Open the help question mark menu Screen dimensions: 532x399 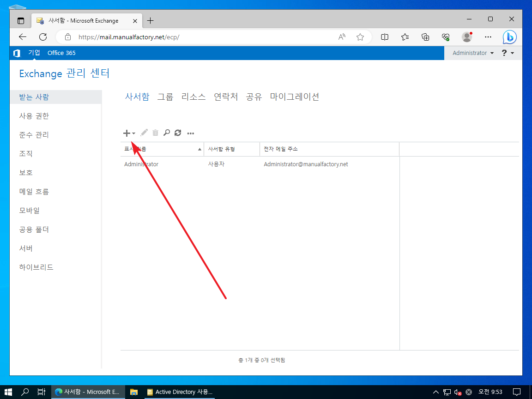click(508, 53)
